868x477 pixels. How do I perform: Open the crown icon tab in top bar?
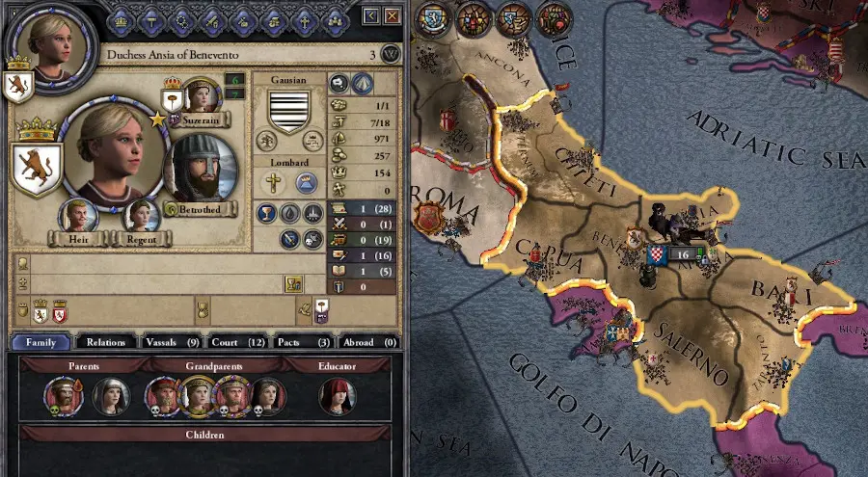tap(121, 21)
